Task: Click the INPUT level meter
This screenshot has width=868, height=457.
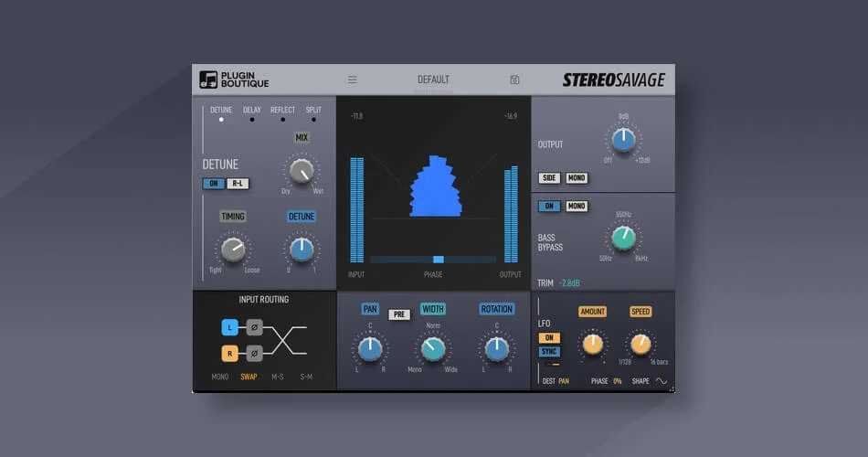Action: (x=357, y=210)
